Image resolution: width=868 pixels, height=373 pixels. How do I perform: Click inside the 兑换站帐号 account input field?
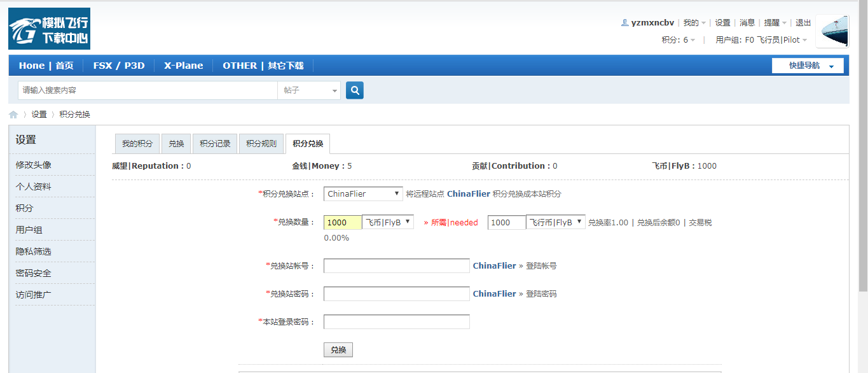[396, 265]
